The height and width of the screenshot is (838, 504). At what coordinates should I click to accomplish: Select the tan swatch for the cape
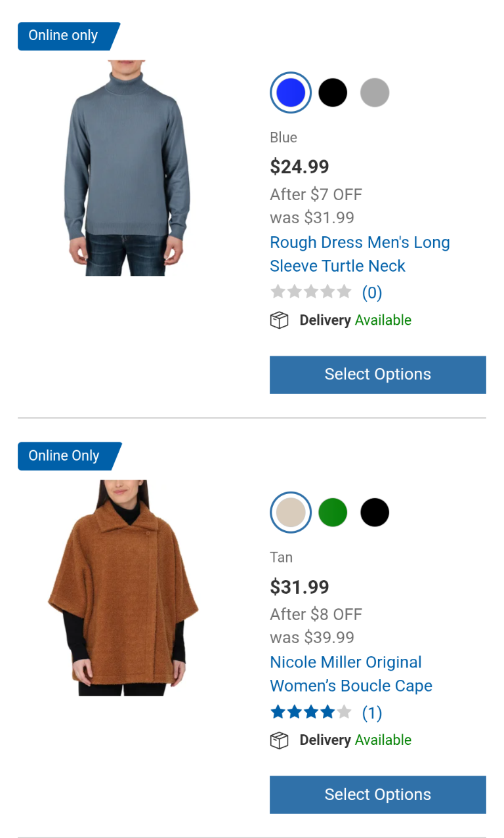pos(291,513)
